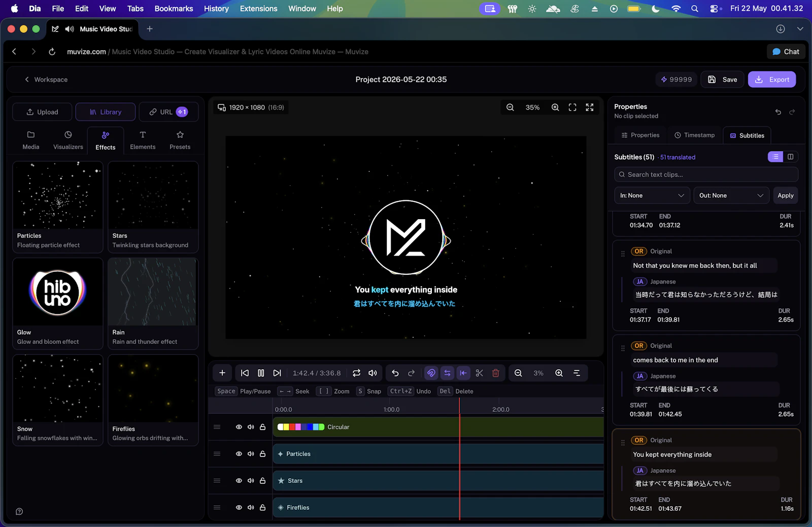Hide the Fireflies track eye icon

tap(239, 508)
